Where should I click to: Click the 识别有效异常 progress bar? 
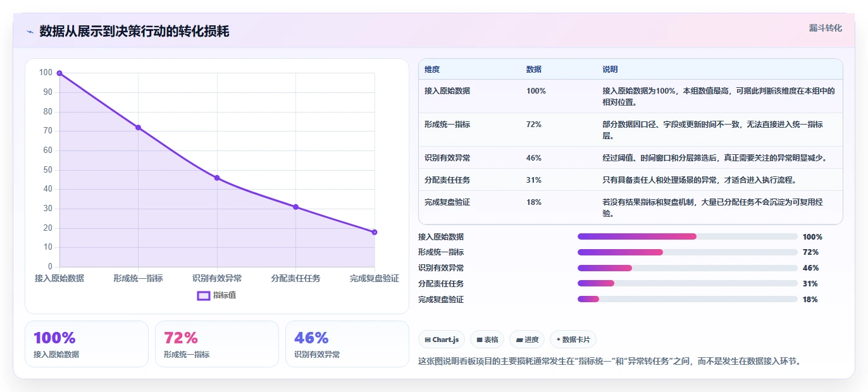(687, 268)
